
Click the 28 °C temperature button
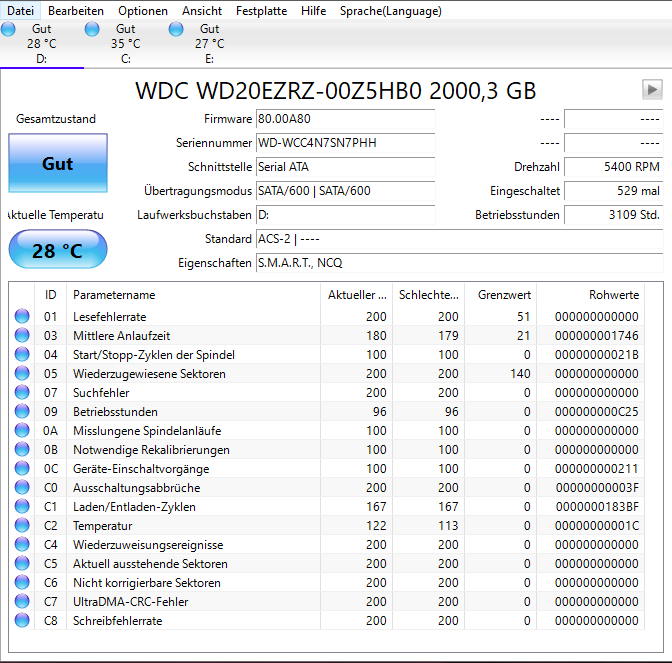point(58,250)
